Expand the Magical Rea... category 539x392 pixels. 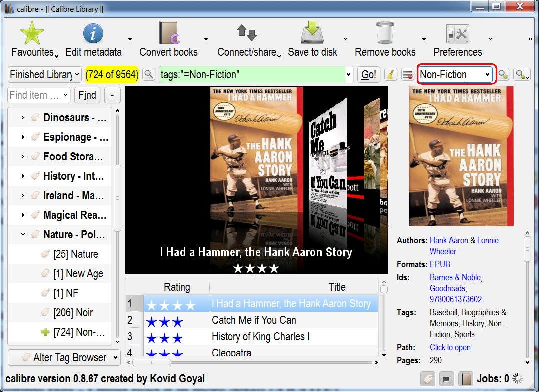[23, 215]
